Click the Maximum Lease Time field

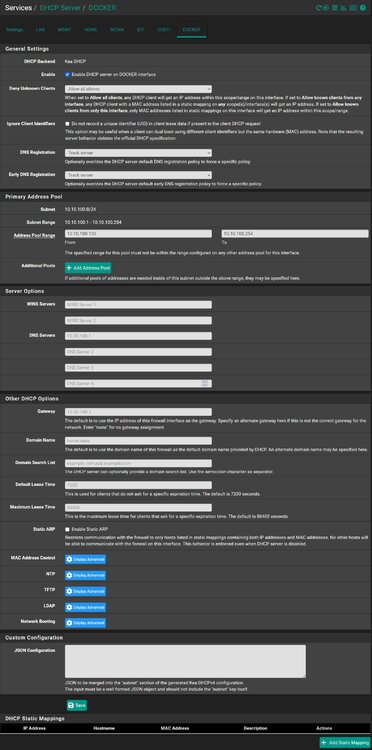(138, 508)
